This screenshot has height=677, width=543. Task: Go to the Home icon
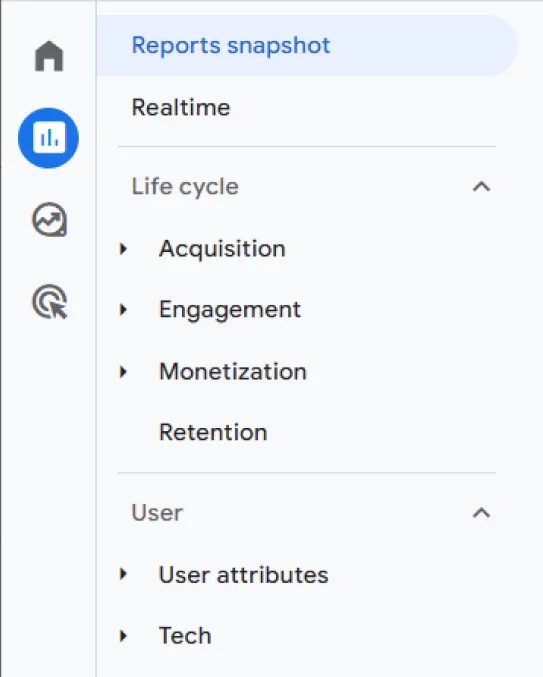pos(49,56)
